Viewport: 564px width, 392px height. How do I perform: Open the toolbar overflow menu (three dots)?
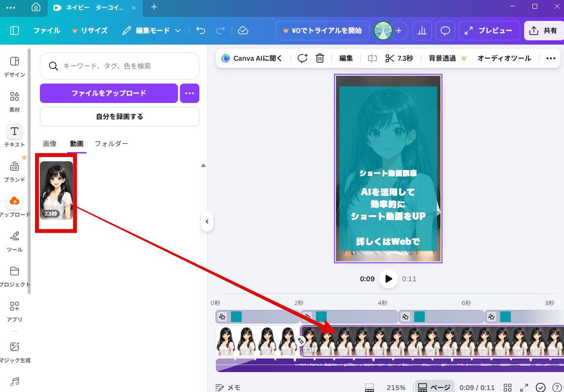pyautogui.click(x=550, y=58)
